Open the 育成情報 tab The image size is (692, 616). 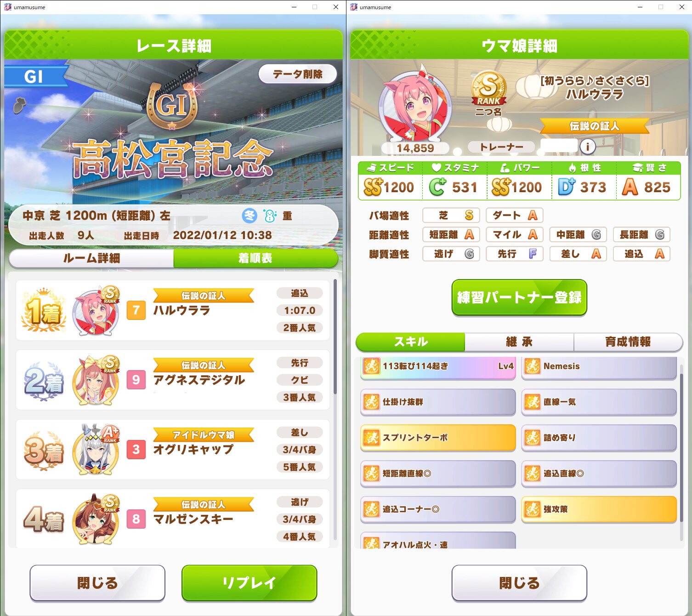[628, 342]
